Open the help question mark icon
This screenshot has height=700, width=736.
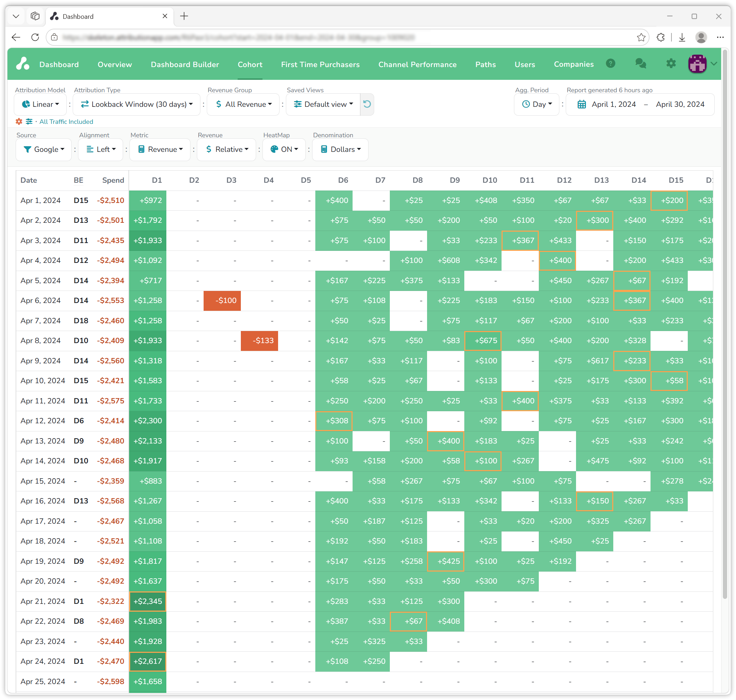[x=610, y=64]
